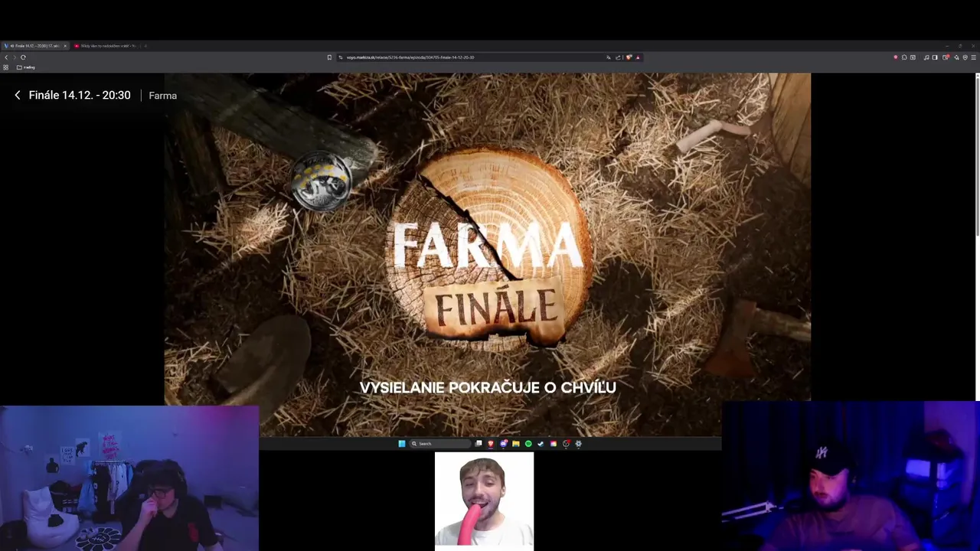The image size is (980, 551).
Task: Click the music note toolbar icon
Action: click(926, 57)
